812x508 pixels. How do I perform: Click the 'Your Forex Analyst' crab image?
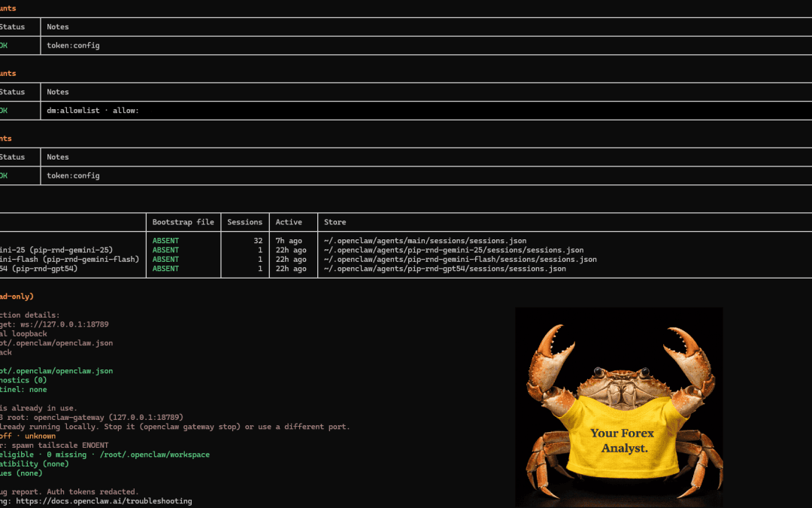(x=618, y=406)
